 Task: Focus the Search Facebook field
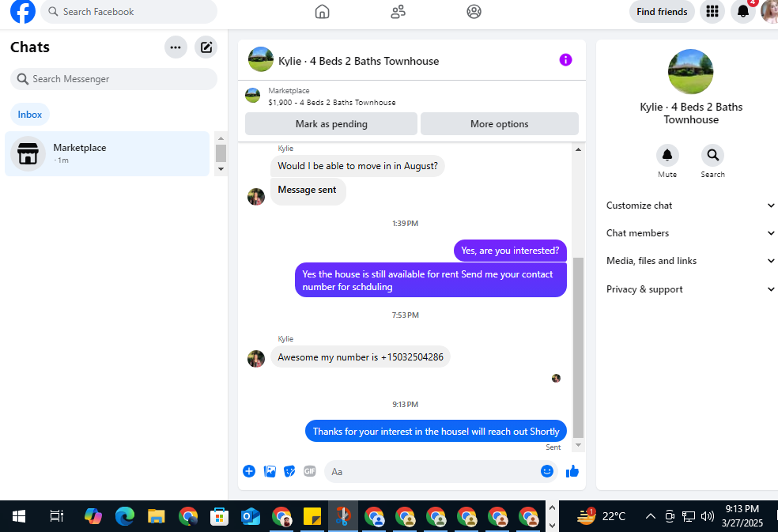coord(129,11)
